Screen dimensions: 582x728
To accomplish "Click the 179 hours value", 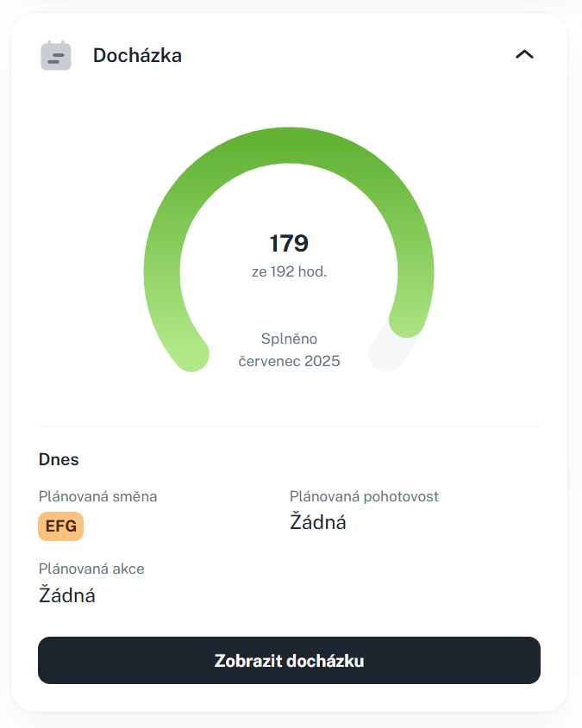I will coord(289,244).
